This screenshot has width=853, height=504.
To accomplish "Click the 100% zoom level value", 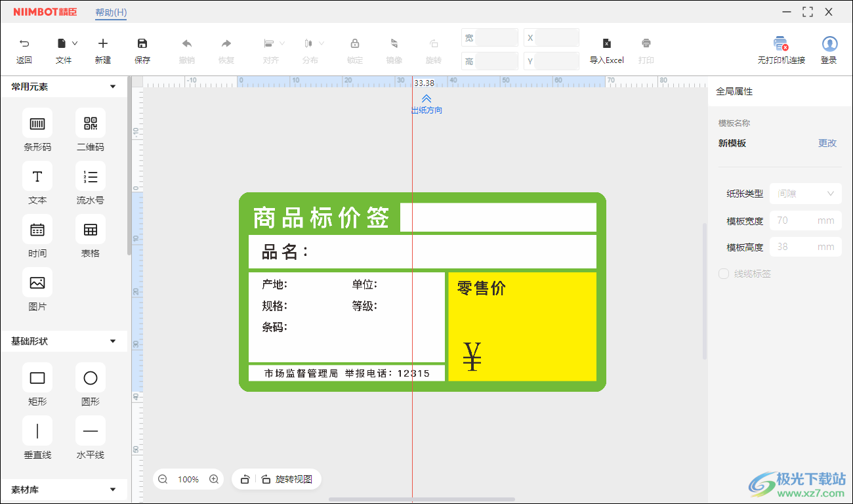I will click(x=188, y=480).
